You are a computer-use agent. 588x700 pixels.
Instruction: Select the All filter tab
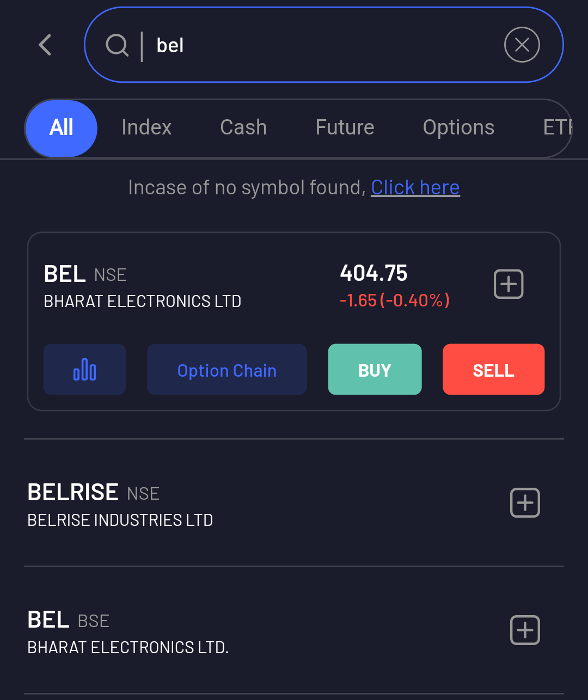[x=62, y=128]
